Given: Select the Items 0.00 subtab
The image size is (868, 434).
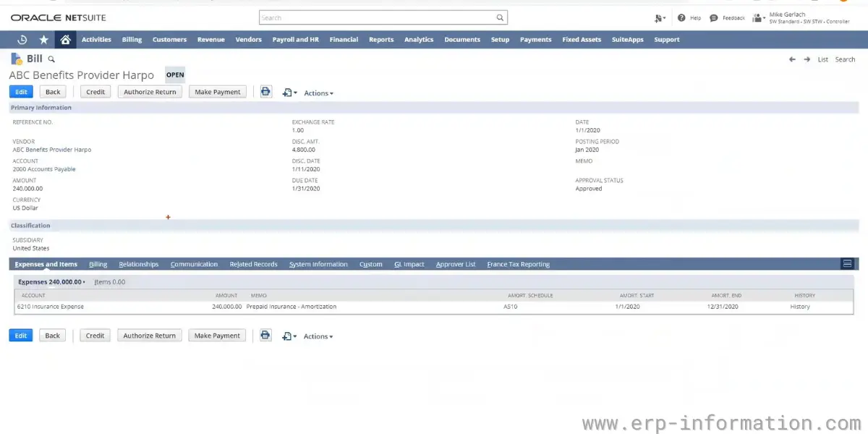Looking at the screenshot, I should pos(109,282).
